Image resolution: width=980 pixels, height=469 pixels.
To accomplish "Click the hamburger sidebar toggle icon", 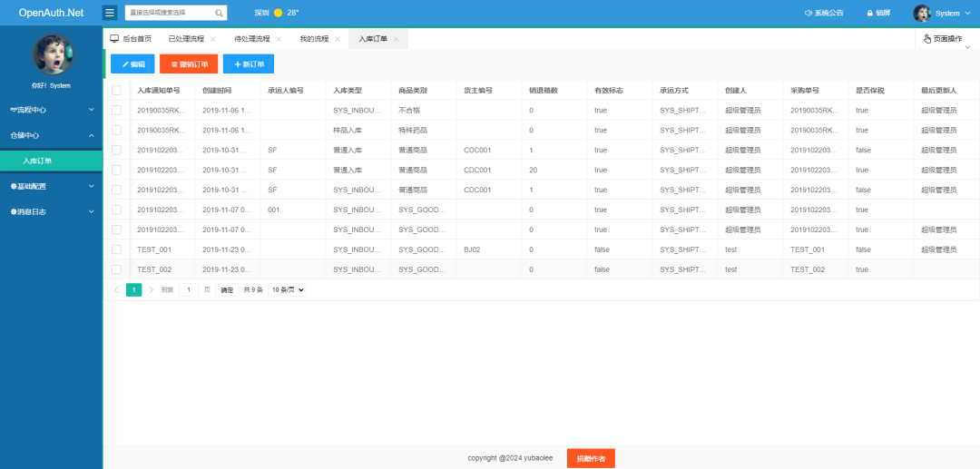I will coord(110,13).
